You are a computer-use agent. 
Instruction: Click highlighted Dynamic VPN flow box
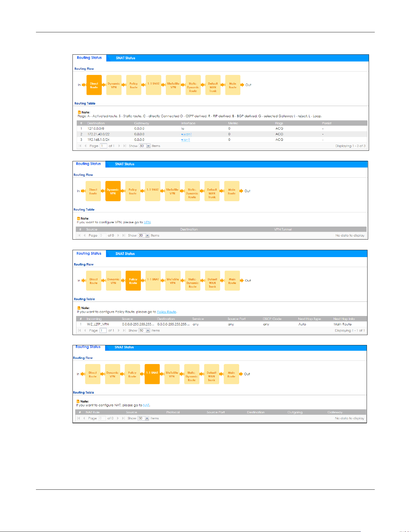[113, 191]
